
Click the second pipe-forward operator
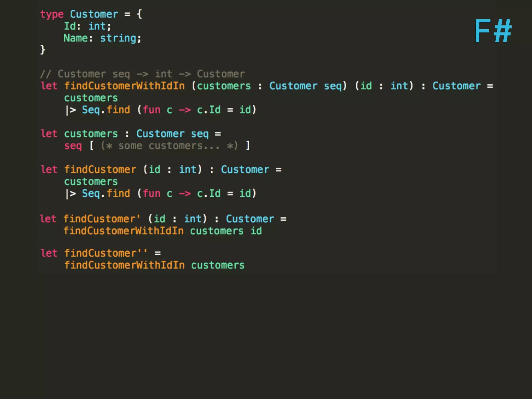[71, 194]
